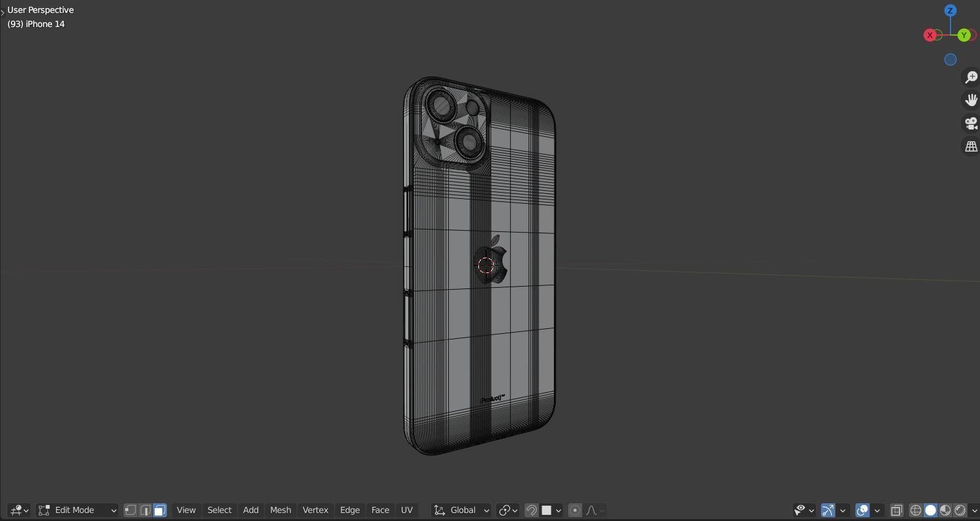
Task: Click the blue negative Z gizmo circle
Action: click(951, 60)
